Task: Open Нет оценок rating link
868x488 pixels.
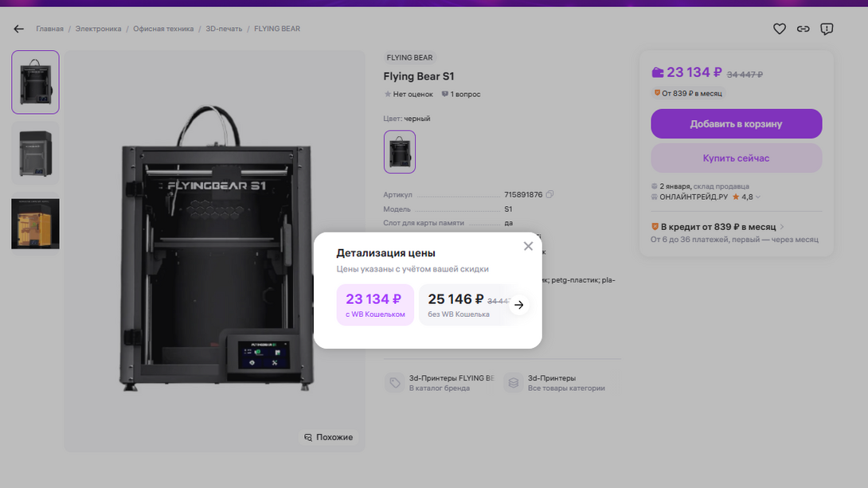Action: [x=409, y=94]
